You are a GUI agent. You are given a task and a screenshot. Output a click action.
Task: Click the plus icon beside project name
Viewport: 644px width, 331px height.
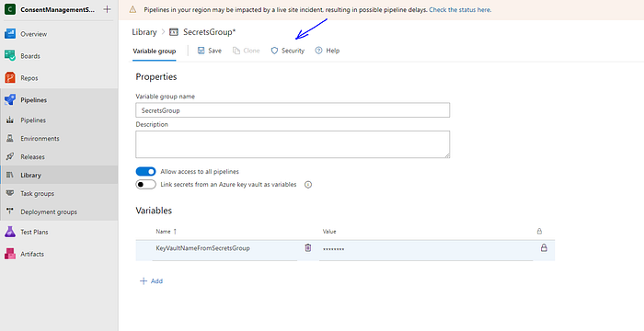[108, 9]
